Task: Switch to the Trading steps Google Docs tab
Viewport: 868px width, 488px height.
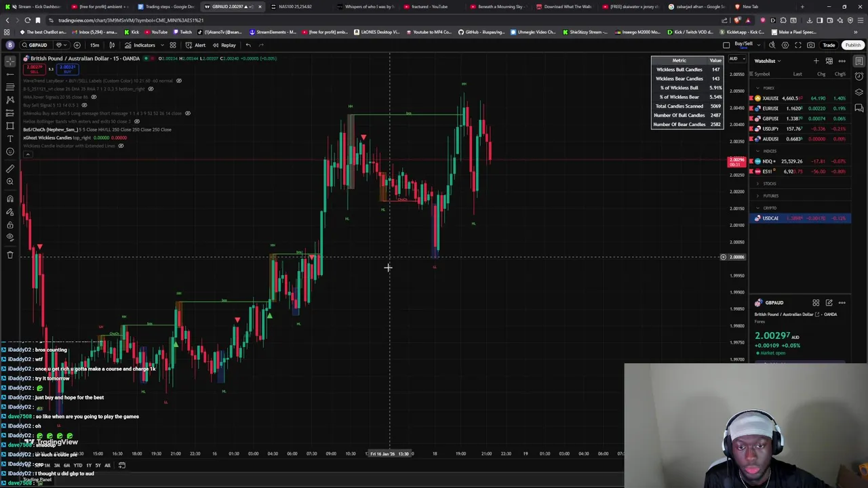Action: [166, 7]
